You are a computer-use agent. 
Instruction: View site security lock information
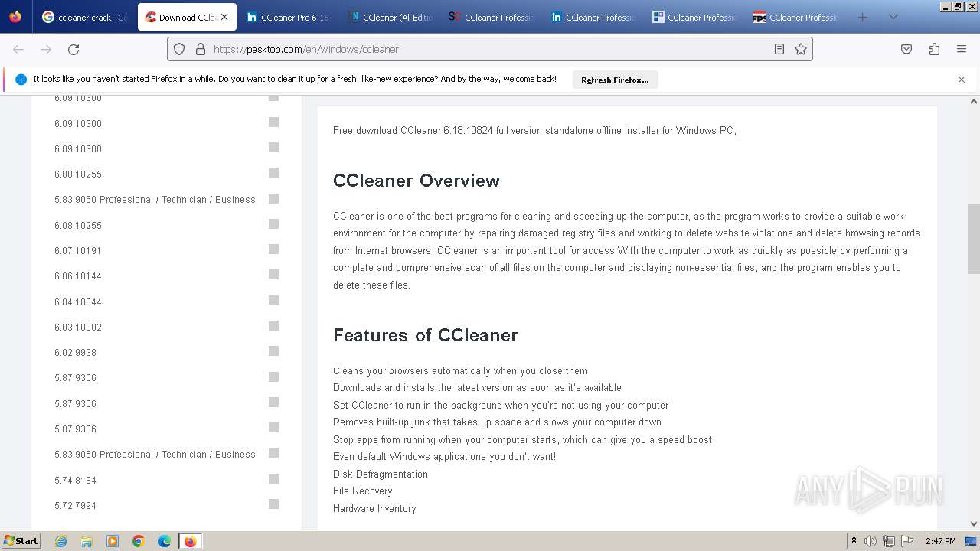click(201, 49)
